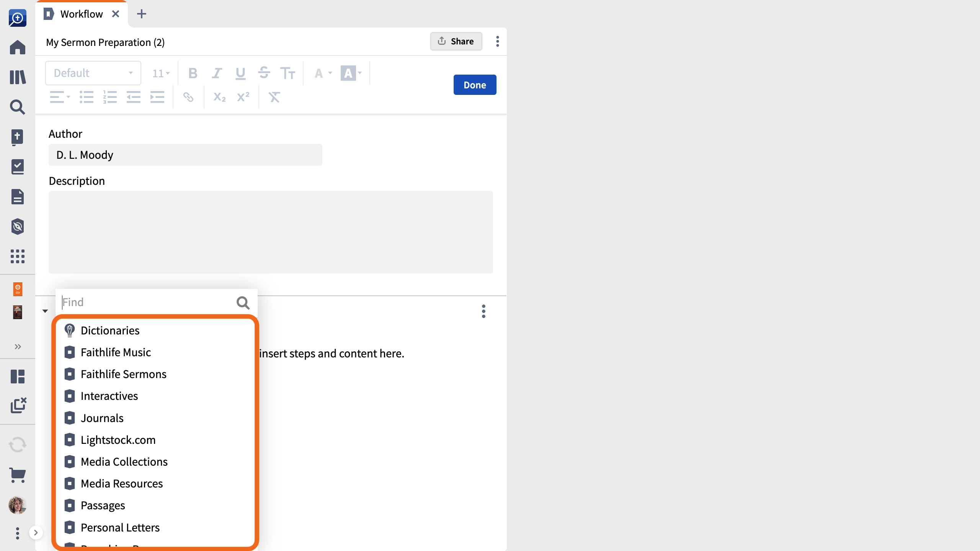Choose Media Resources from the list
Screen dimensions: 980x551
pyautogui.click(x=155, y=484)
